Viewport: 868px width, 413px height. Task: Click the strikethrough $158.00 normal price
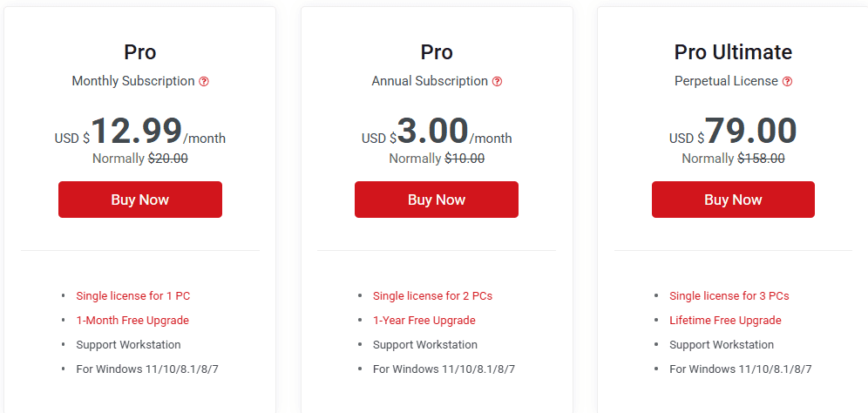point(761,159)
